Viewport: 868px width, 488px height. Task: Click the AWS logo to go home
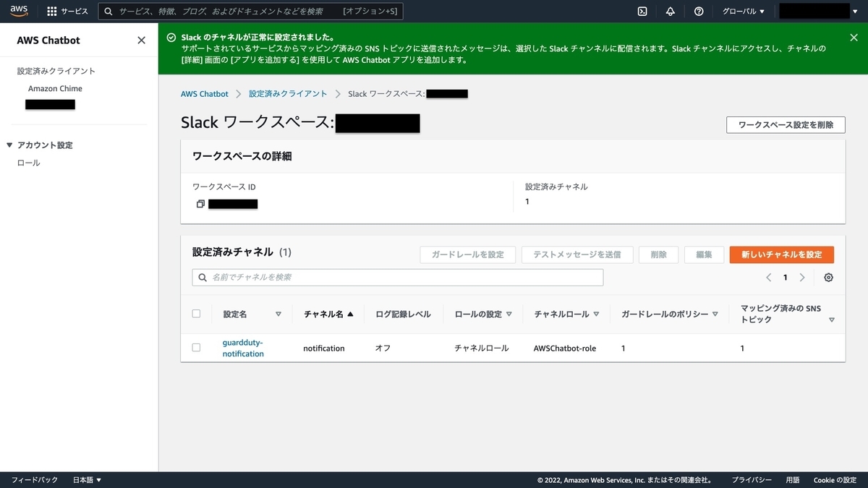(18, 10)
